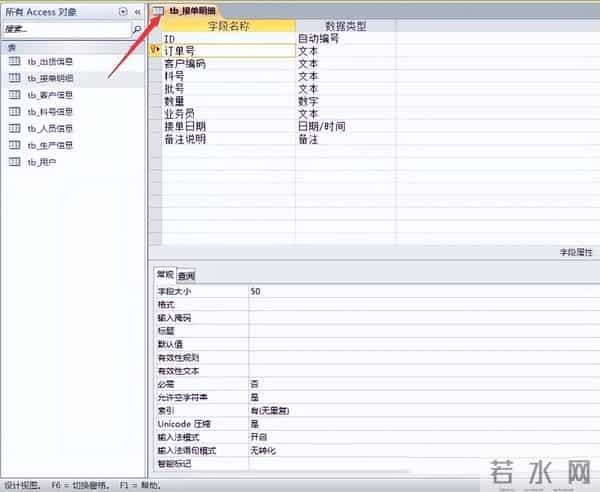Click the empty 输入掩码 property value field
The width and height of the screenshot is (600, 492).
(424, 318)
